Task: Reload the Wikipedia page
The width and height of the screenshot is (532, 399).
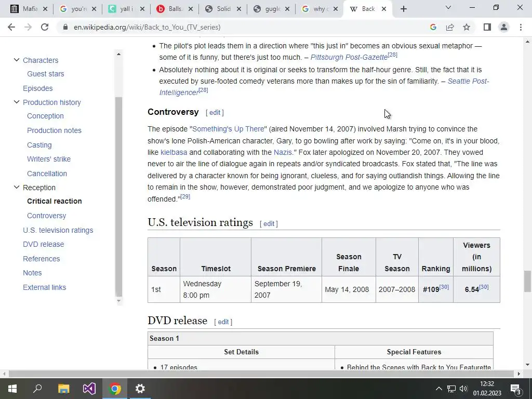Action: coord(45,27)
